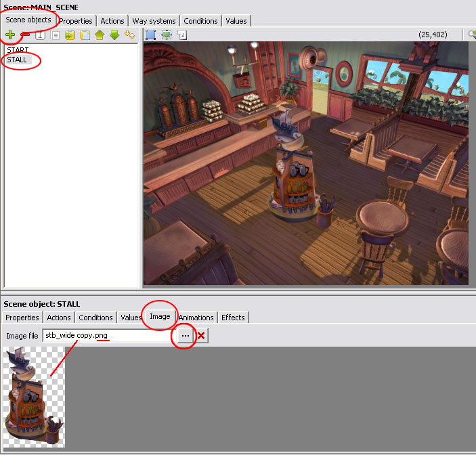Open the Animations tab
The height and width of the screenshot is (455, 476).
point(196,318)
